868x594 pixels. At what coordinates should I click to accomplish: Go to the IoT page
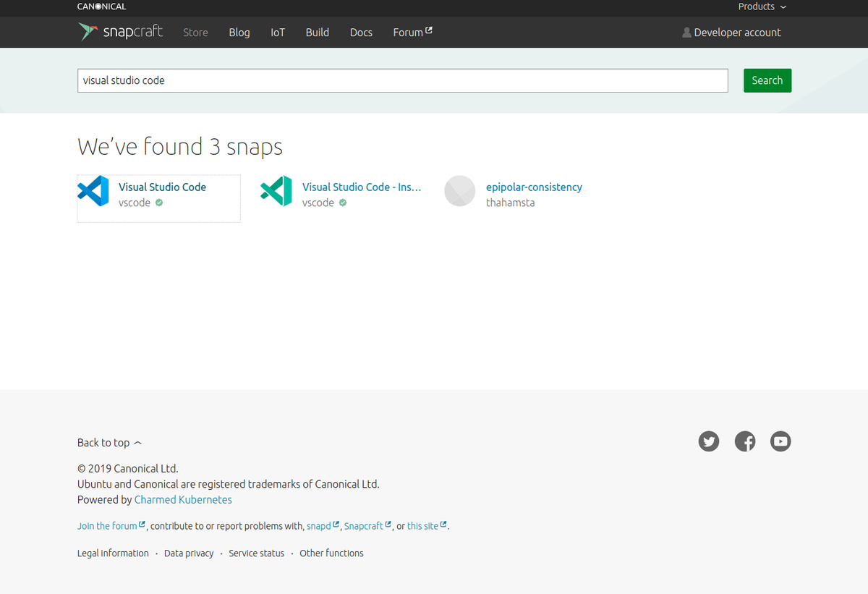[x=278, y=33]
